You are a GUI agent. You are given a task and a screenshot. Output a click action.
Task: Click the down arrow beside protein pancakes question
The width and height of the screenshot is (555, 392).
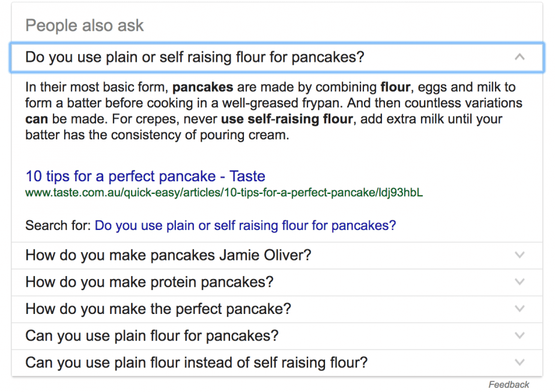click(519, 282)
